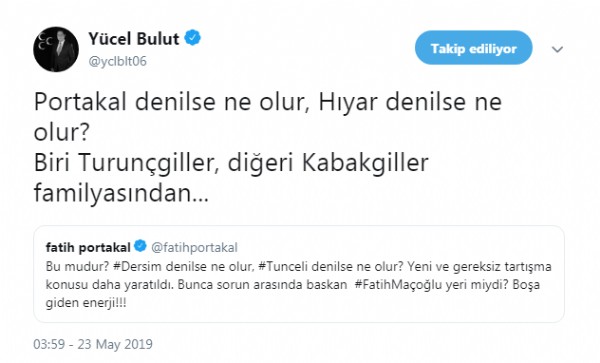
Task: Open the fatih portakal quoted author name
Action: [88, 247]
